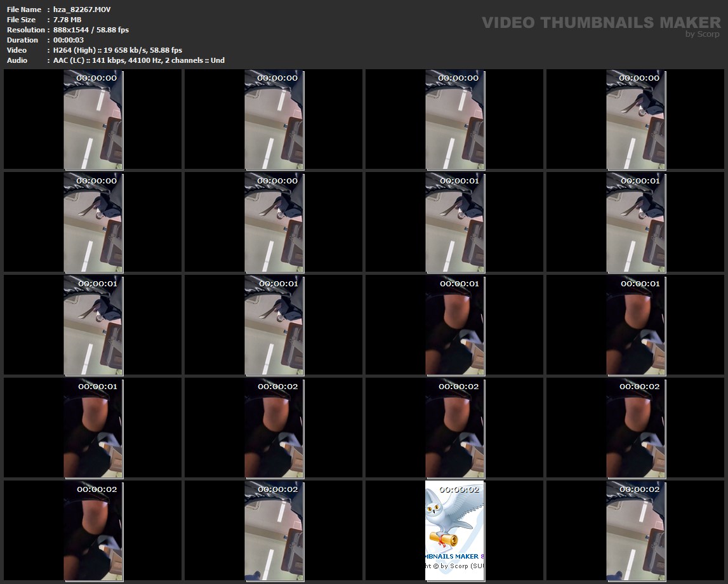Click the 'Resolution' label
The image size is (728, 584).
click(26, 30)
